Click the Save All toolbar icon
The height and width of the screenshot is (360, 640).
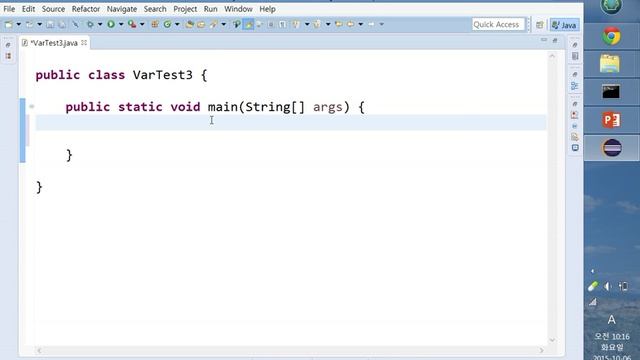pos(62,24)
